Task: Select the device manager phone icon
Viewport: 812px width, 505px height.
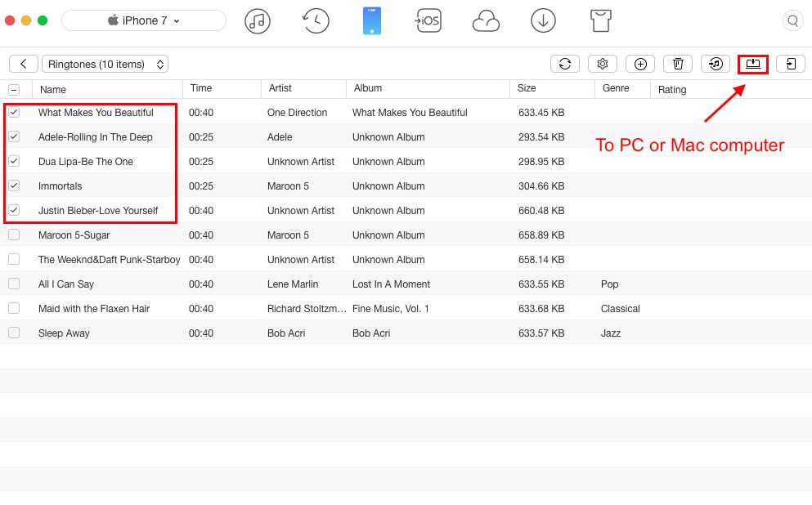Action: [372, 20]
